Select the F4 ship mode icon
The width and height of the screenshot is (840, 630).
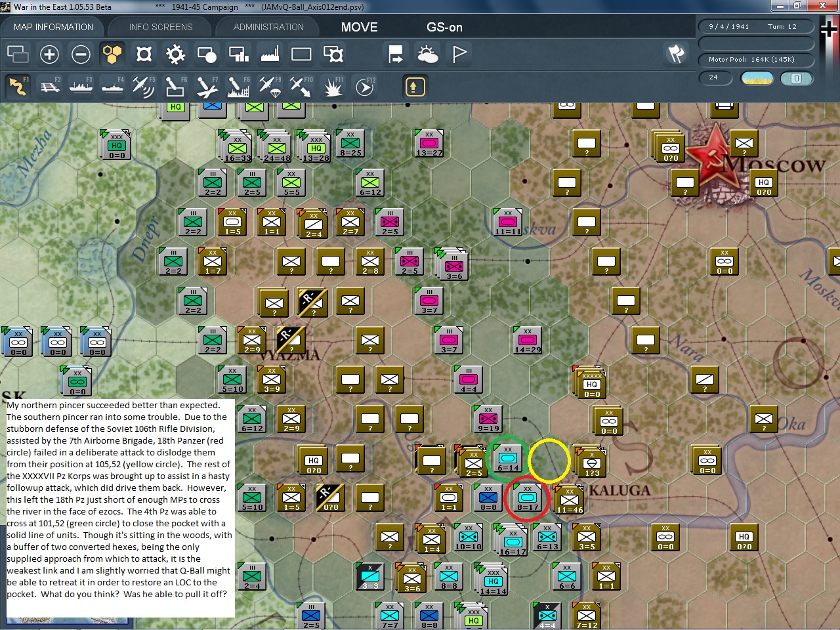click(x=112, y=87)
